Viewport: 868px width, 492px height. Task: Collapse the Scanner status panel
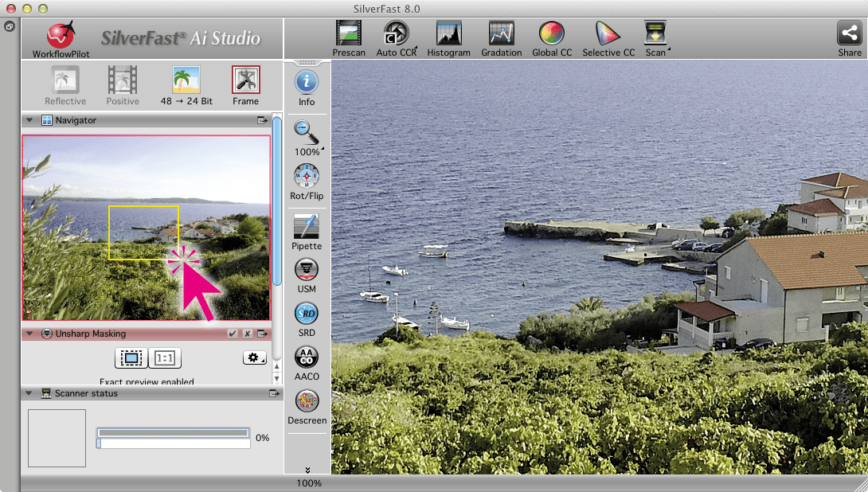[29, 393]
